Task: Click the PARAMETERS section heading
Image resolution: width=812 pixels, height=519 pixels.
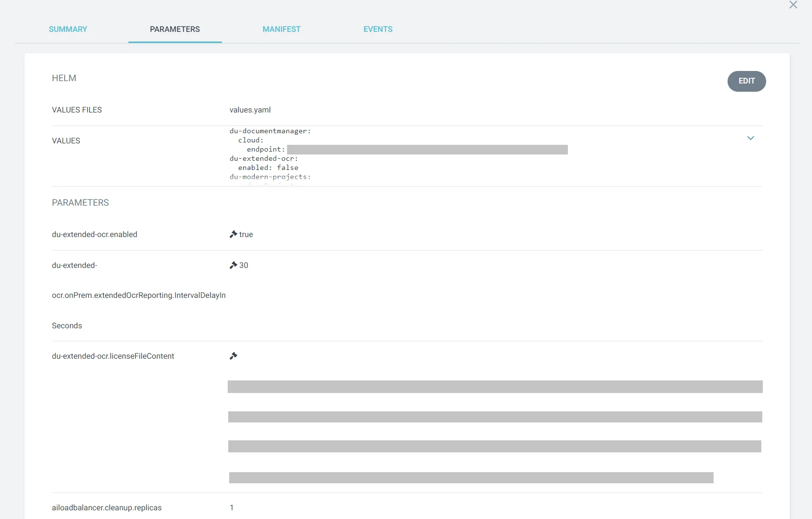Action: 81,203
